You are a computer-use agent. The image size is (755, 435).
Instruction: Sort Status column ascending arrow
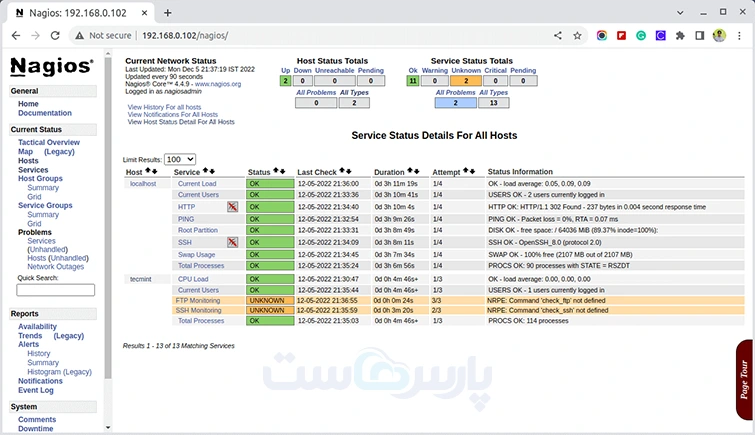click(x=276, y=171)
